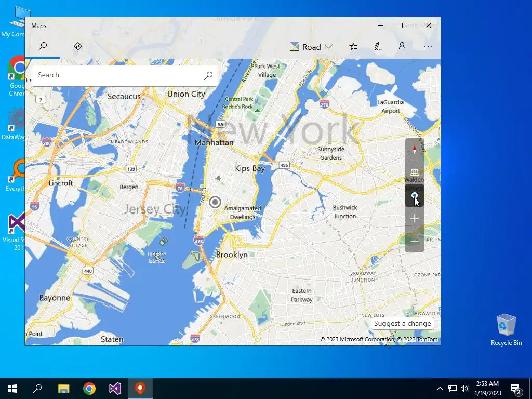Open the account sign-in icon
The height and width of the screenshot is (399, 532).
click(x=403, y=46)
